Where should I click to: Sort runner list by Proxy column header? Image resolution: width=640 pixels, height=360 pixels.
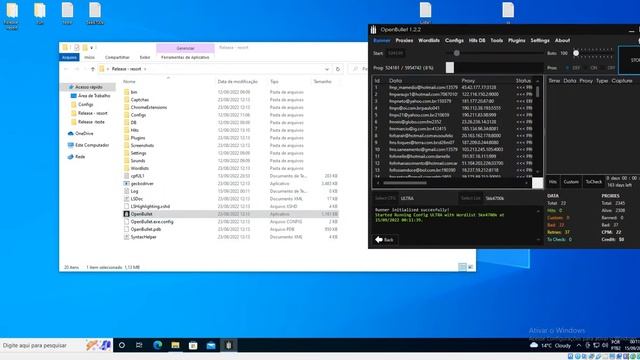468,81
